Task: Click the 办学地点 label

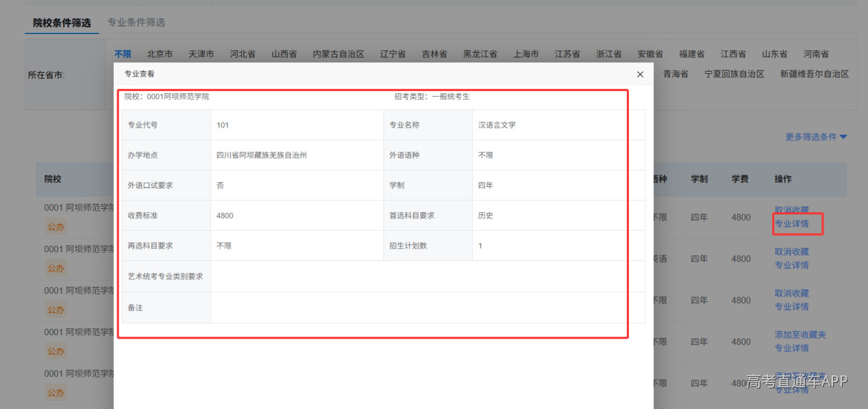Action: 142,155
